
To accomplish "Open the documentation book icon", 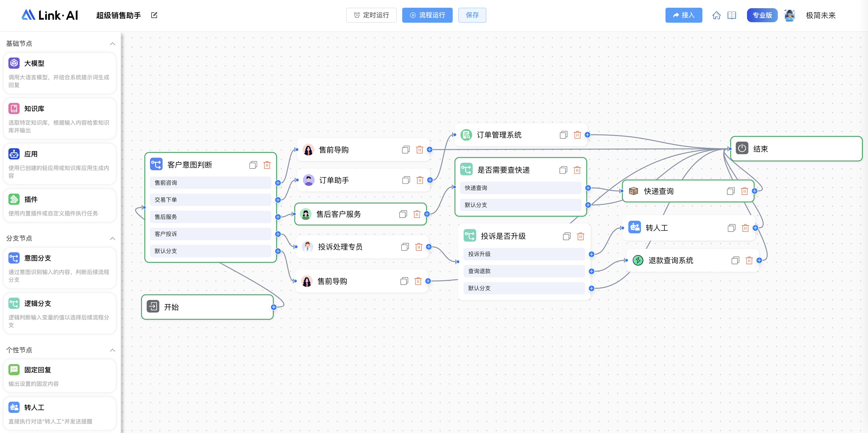I will click(732, 15).
